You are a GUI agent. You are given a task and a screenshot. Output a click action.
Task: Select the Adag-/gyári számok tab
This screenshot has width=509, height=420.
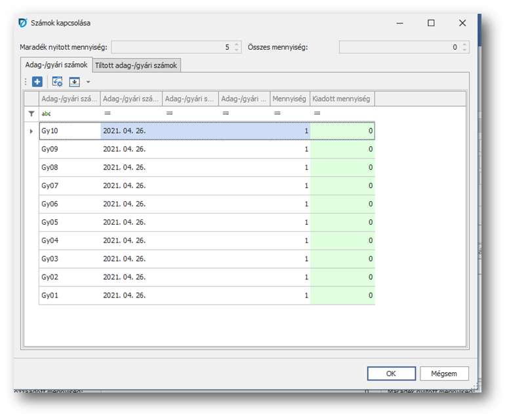pos(55,65)
